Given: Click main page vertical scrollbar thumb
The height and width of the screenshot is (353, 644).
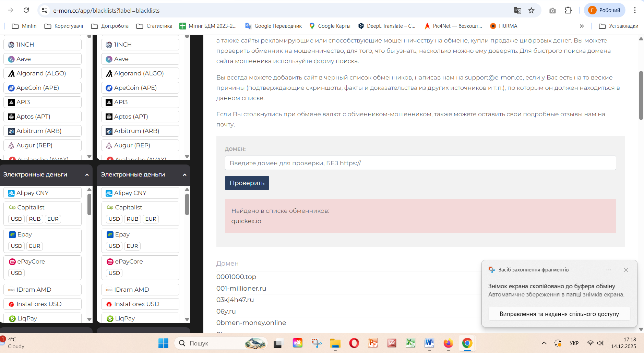Looking at the screenshot, I should pyautogui.click(x=641, y=95).
